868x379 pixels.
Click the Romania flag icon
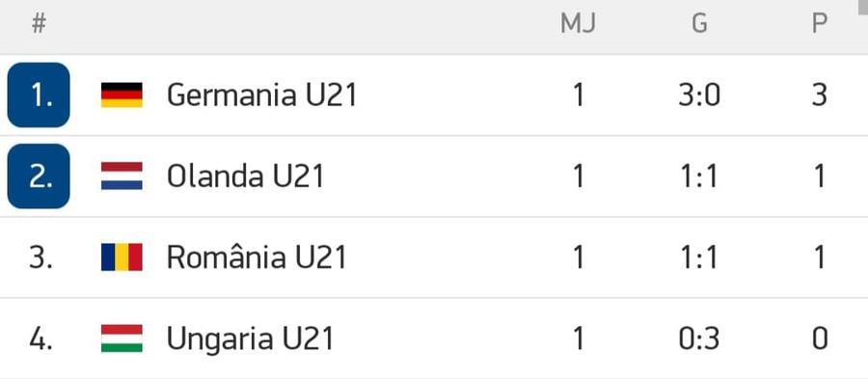122,257
